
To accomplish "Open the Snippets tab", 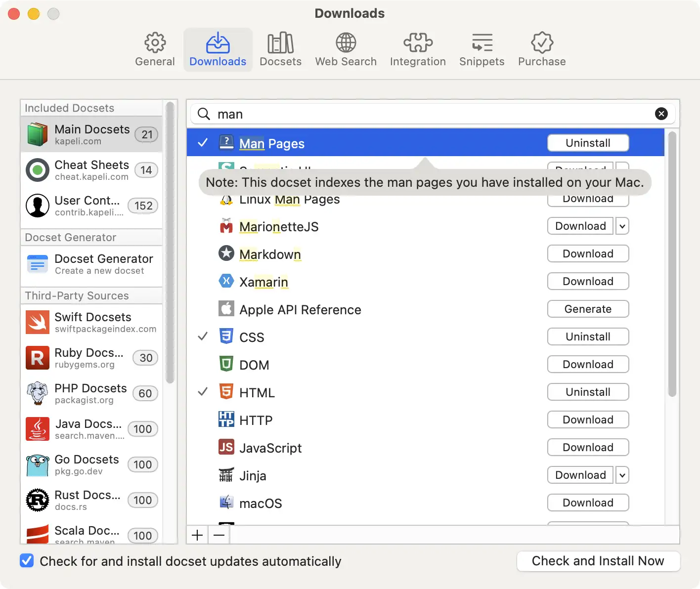I will pyautogui.click(x=481, y=49).
